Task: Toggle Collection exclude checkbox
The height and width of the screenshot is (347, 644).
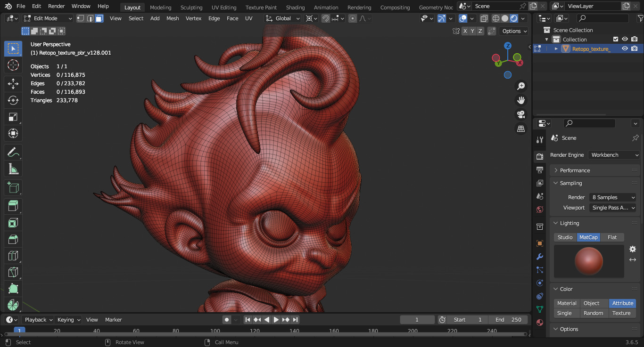Action: click(x=615, y=39)
